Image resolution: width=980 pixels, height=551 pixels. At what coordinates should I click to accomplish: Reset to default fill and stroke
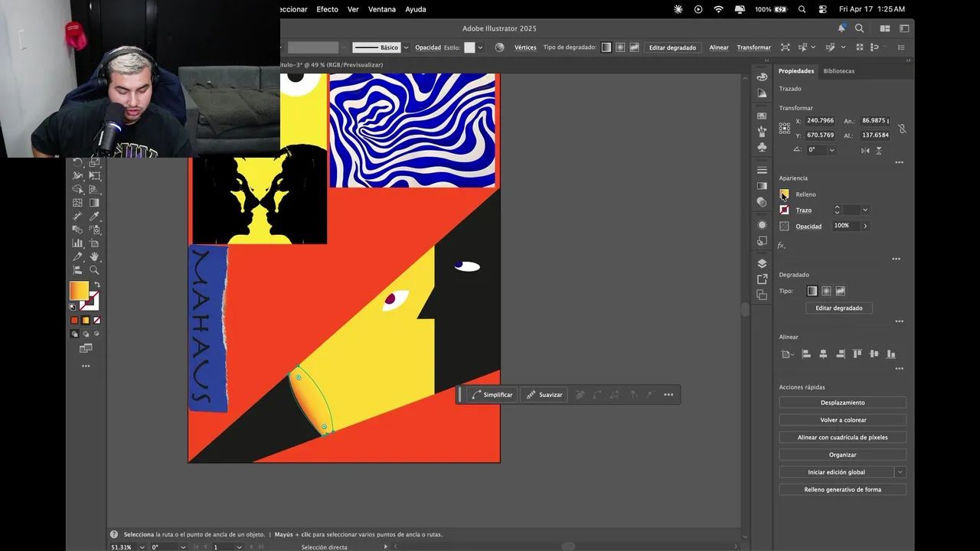[73, 306]
